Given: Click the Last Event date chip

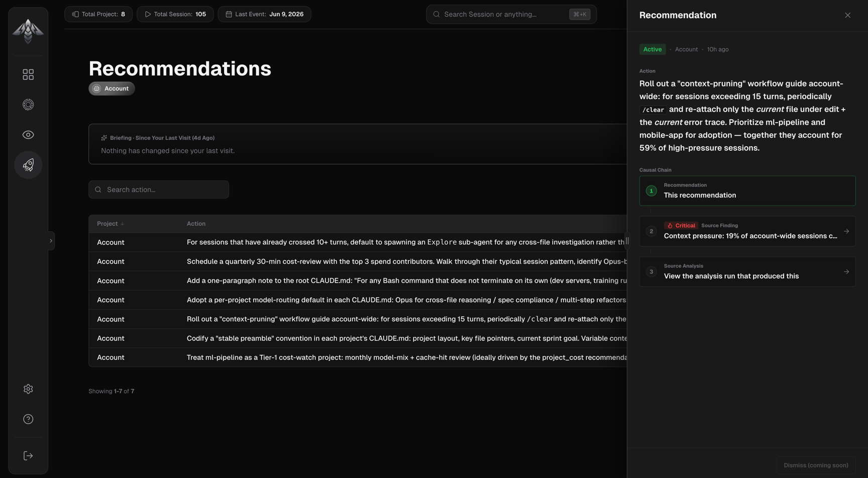Looking at the screenshot, I should coord(265,14).
